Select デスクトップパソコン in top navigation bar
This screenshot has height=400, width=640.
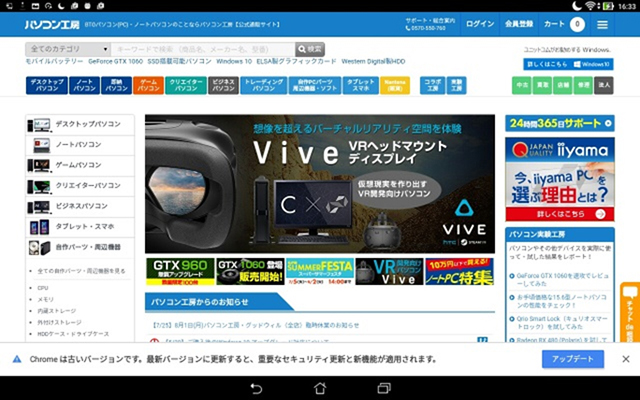click(x=47, y=85)
